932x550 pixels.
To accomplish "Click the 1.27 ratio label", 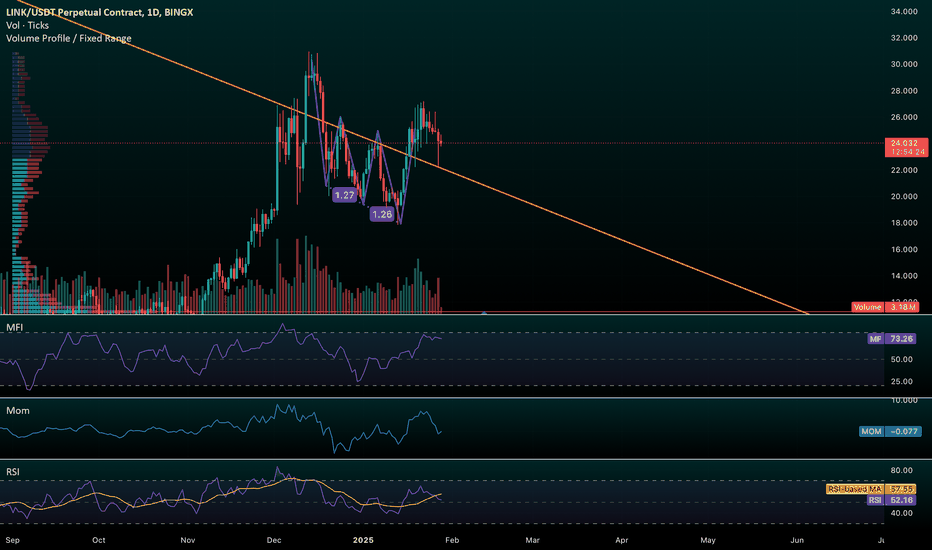I will [345, 194].
